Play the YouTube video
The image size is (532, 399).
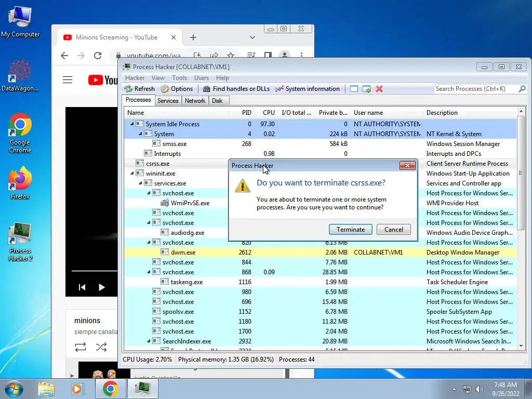coord(101,287)
